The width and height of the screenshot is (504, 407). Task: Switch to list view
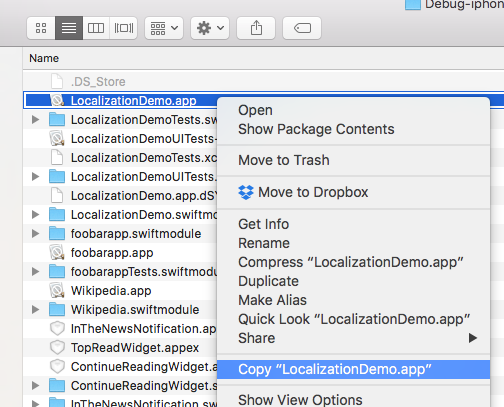(x=69, y=28)
